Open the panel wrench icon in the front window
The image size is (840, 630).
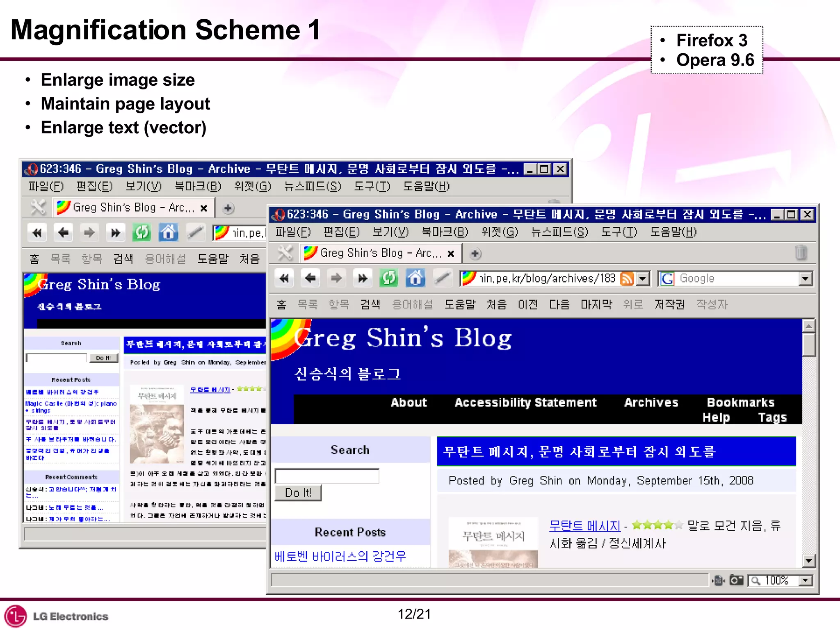(285, 253)
